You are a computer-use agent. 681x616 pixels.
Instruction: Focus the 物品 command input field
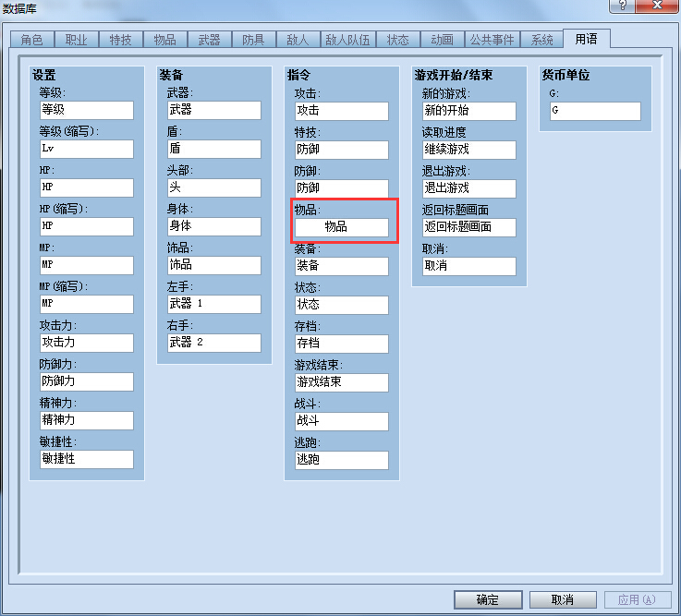click(x=342, y=227)
